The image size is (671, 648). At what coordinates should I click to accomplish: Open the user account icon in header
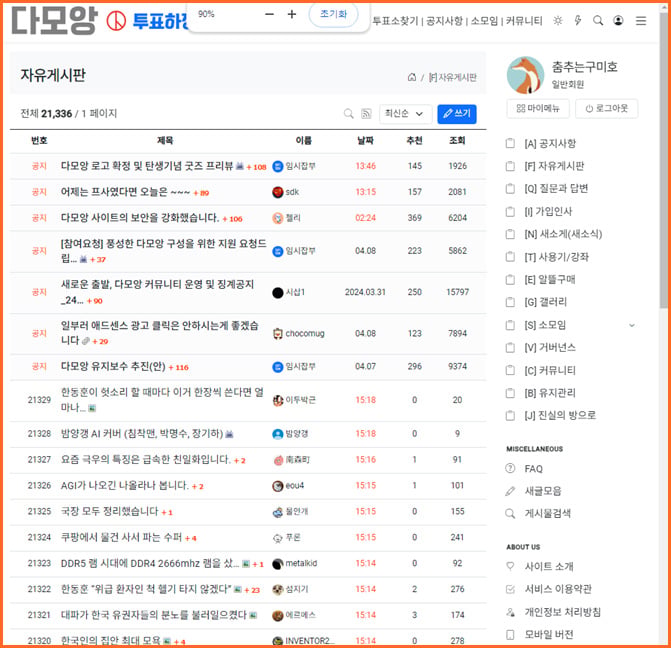pyautogui.click(x=618, y=21)
